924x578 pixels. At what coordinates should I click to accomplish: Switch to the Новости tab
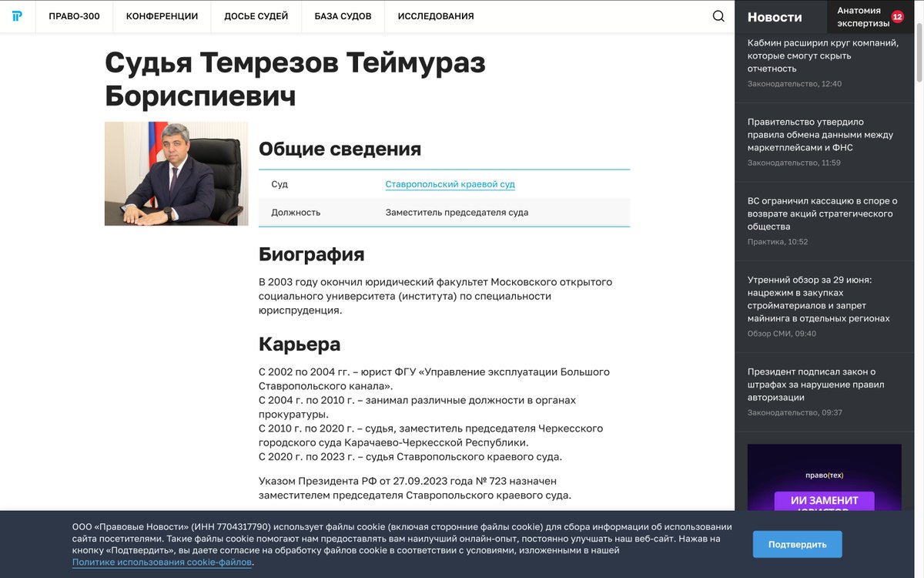[775, 17]
